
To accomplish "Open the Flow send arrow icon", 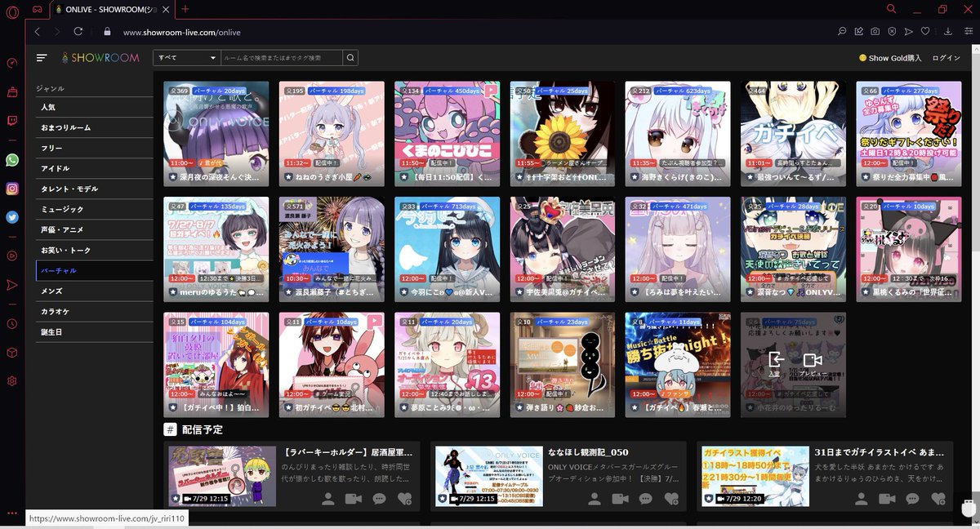I will tap(908, 32).
